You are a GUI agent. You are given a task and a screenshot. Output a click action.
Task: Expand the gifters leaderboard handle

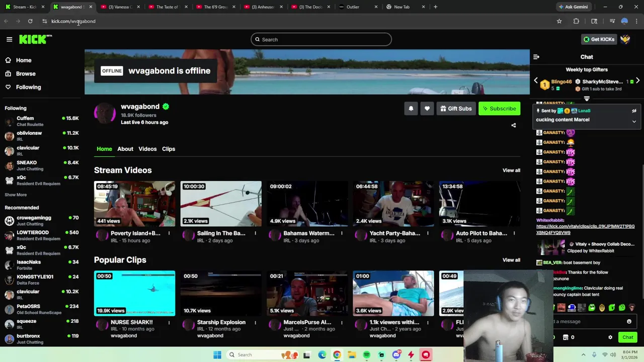(587, 99)
